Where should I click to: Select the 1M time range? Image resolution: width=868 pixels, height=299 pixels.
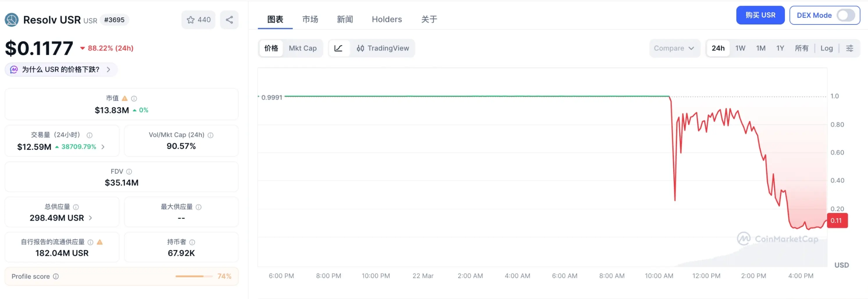(x=761, y=48)
